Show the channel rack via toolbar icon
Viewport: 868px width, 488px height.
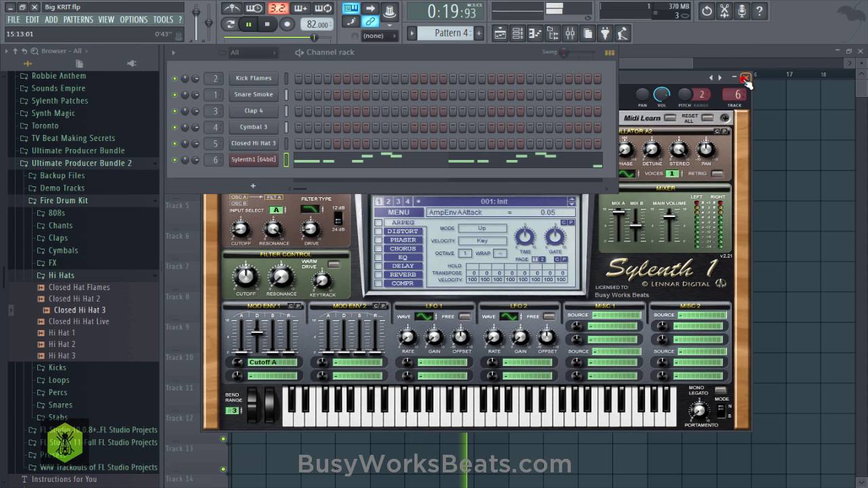point(518,33)
